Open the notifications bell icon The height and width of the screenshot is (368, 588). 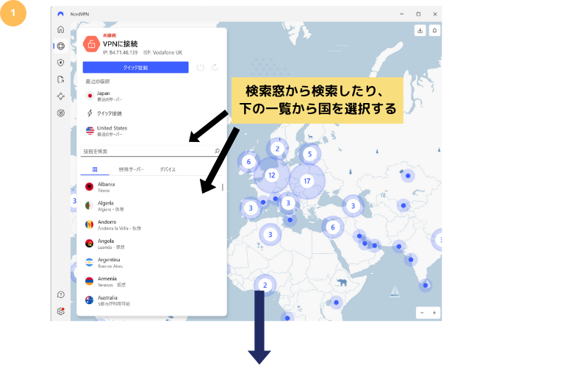click(434, 30)
